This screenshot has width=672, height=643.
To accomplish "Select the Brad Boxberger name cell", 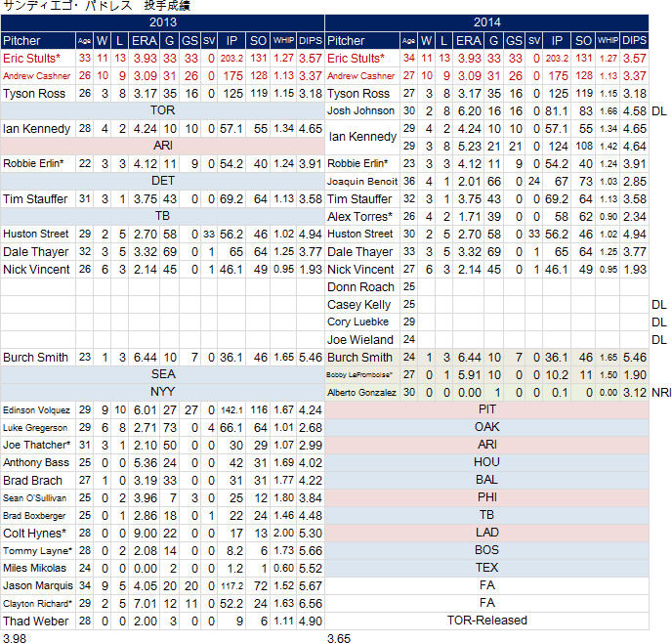I will tap(38, 516).
